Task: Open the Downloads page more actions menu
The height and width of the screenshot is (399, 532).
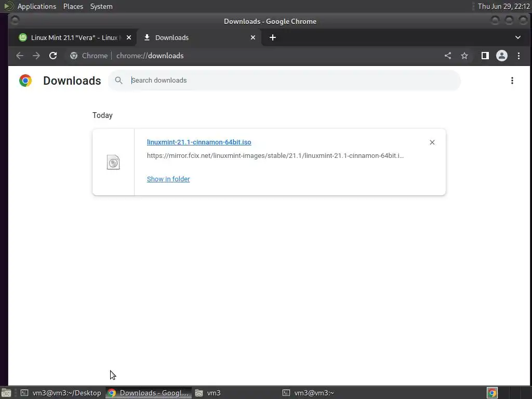Action: [x=512, y=81]
